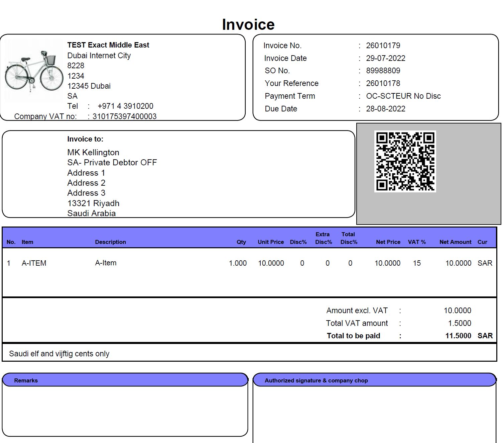
Task: Click SA- Private Debtor OFF line
Action: (x=112, y=163)
